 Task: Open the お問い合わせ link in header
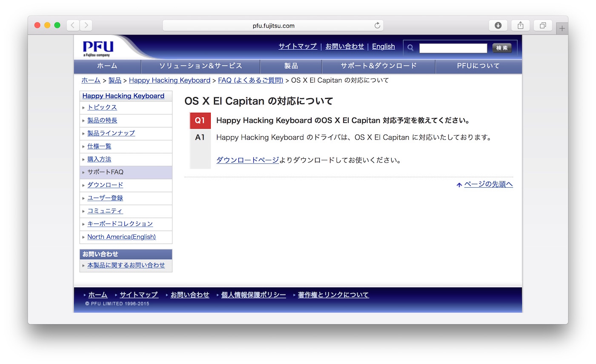[x=345, y=46]
